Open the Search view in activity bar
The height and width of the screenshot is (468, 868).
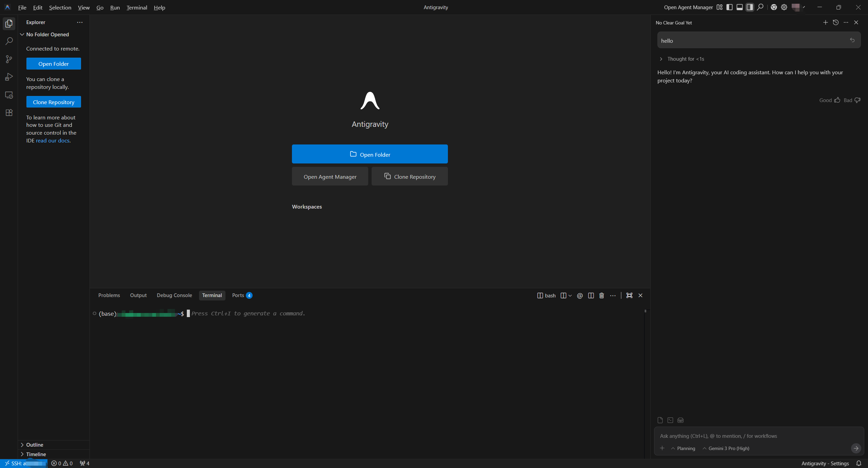tap(9, 41)
